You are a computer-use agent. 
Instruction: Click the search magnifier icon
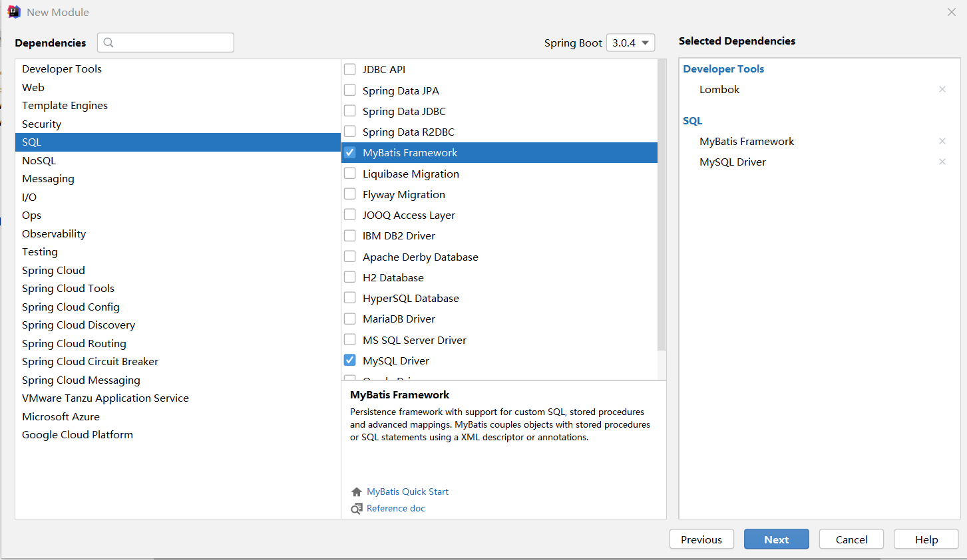click(x=108, y=43)
